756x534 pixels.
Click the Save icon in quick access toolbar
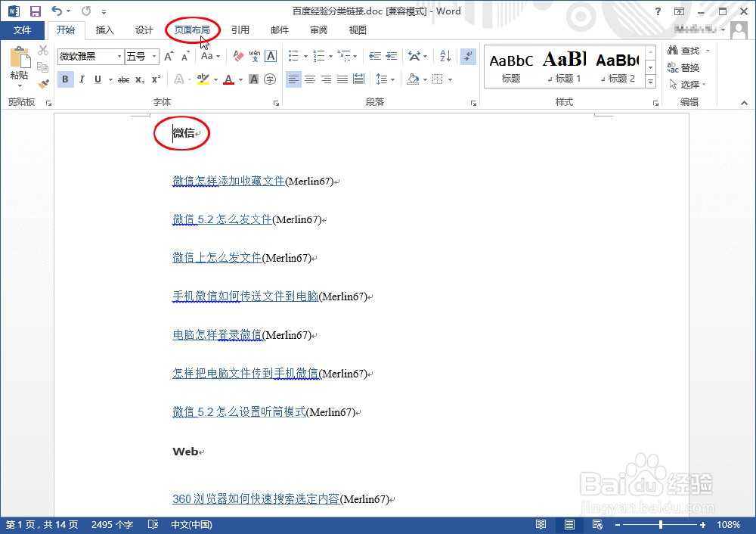tap(36, 11)
